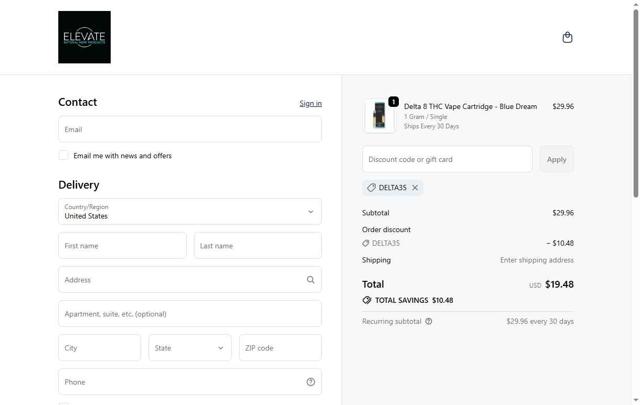Click the phone field help icon
Screen dimensions: 640x405
click(310, 382)
